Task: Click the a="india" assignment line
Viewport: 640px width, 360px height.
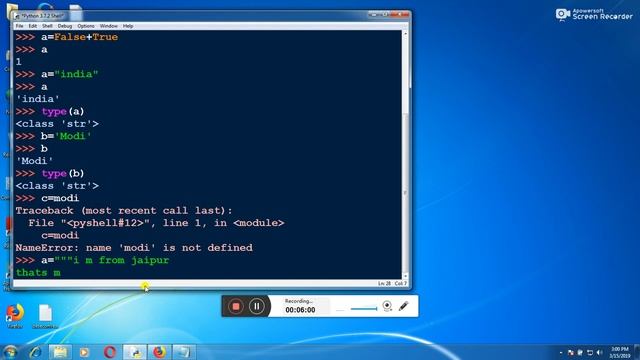Action: pyautogui.click(x=57, y=74)
